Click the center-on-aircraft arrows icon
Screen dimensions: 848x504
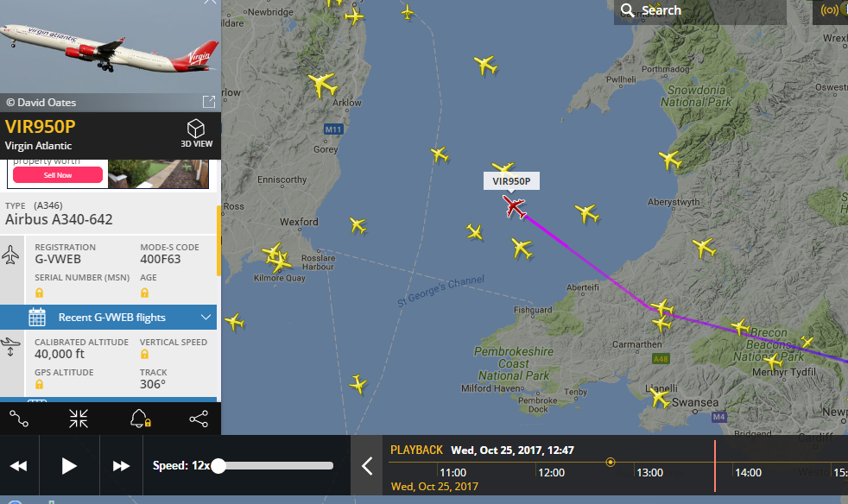pos(79,419)
